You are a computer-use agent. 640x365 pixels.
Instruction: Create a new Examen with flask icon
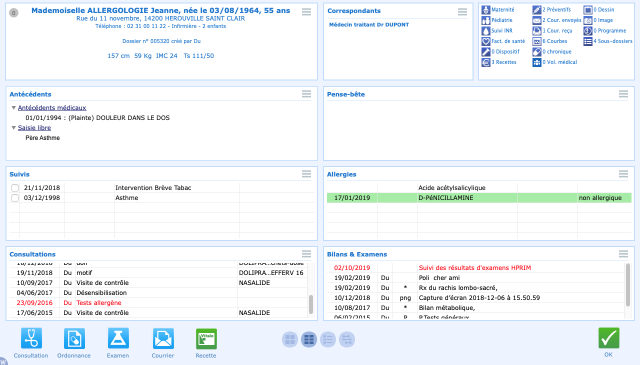pos(118,338)
